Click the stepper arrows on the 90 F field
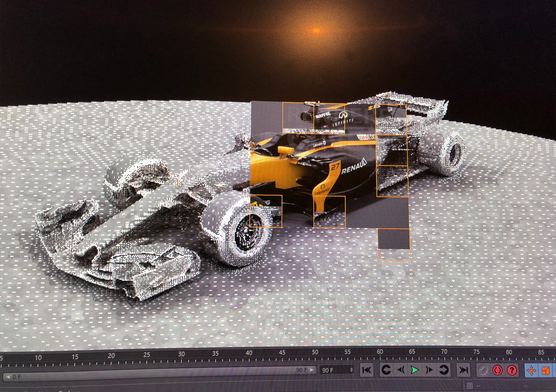 coord(351,370)
